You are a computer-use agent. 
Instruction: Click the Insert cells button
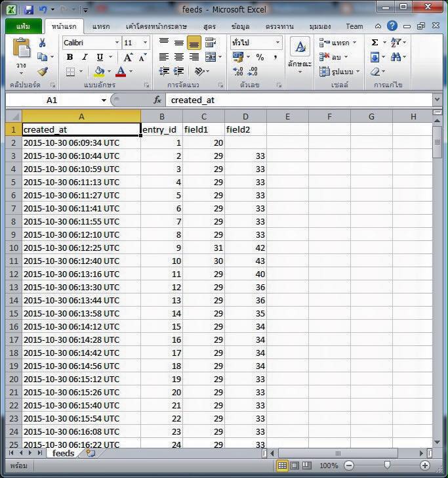pyautogui.click(x=337, y=43)
